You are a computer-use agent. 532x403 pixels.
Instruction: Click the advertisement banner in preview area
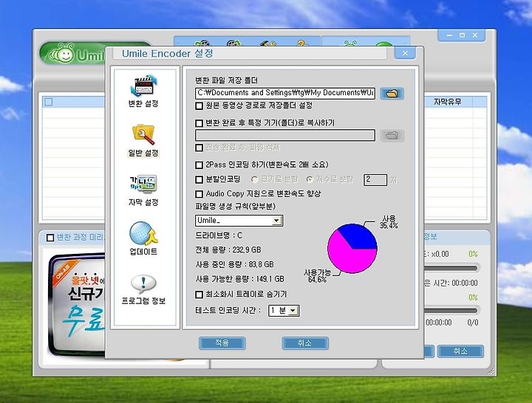tap(78, 305)
